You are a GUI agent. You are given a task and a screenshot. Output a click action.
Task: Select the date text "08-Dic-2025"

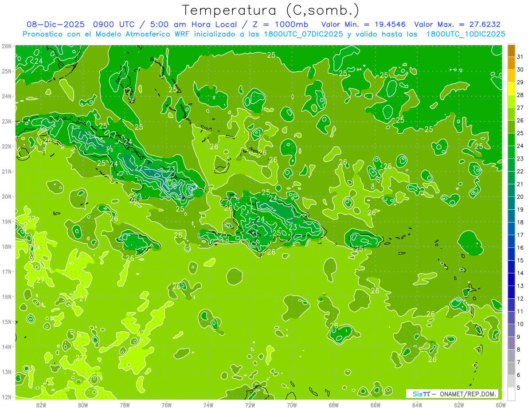[x=56, y=24]
